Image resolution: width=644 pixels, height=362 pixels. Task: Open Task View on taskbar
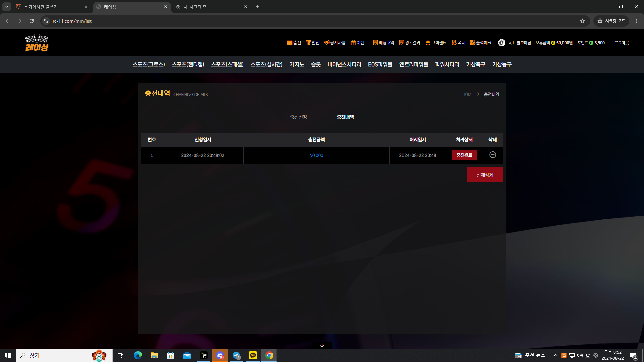click(x=121, y=355)
